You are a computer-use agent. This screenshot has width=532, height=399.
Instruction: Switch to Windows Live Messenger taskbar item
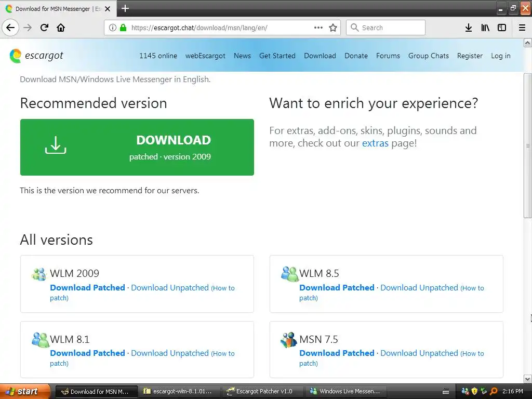click(345, 392)
